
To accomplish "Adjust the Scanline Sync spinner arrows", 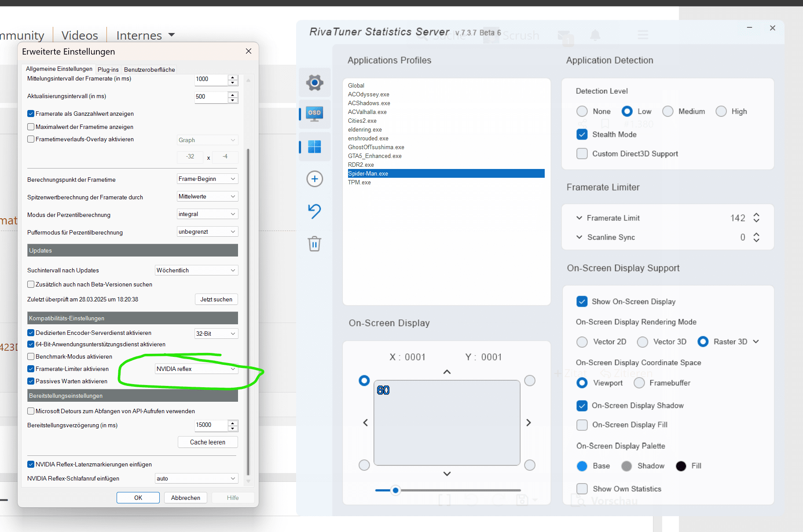I will point(756,237).
